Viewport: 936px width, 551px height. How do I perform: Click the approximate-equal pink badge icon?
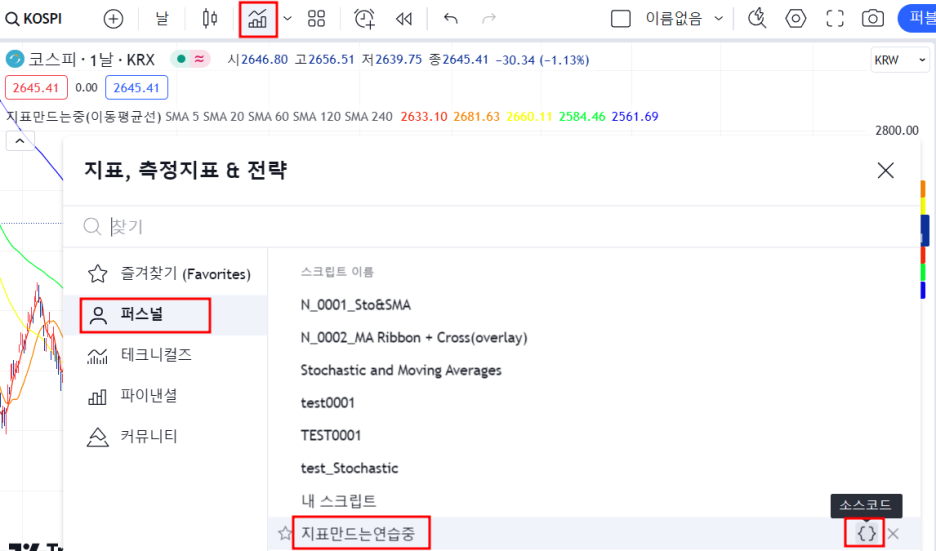tap(199, 59)
